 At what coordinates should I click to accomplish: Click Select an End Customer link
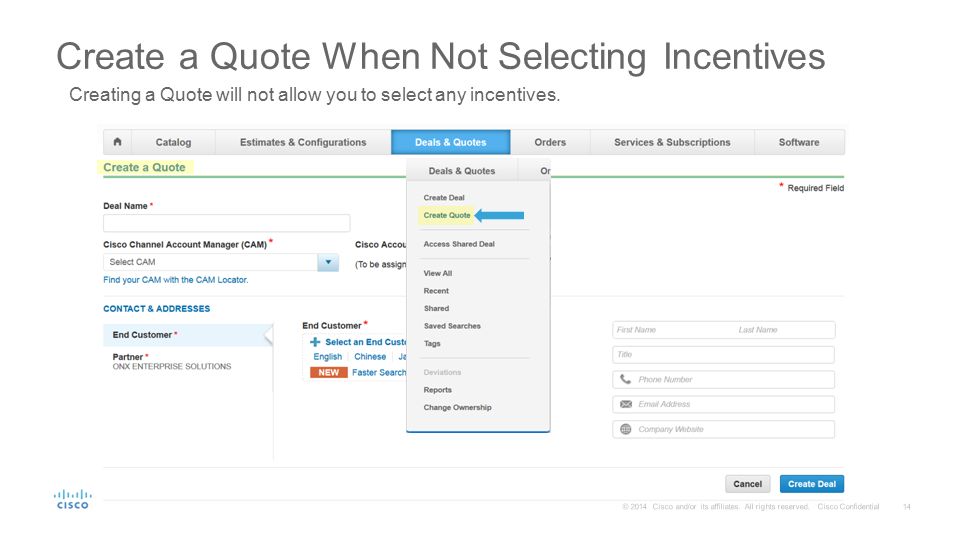(366, 342)
